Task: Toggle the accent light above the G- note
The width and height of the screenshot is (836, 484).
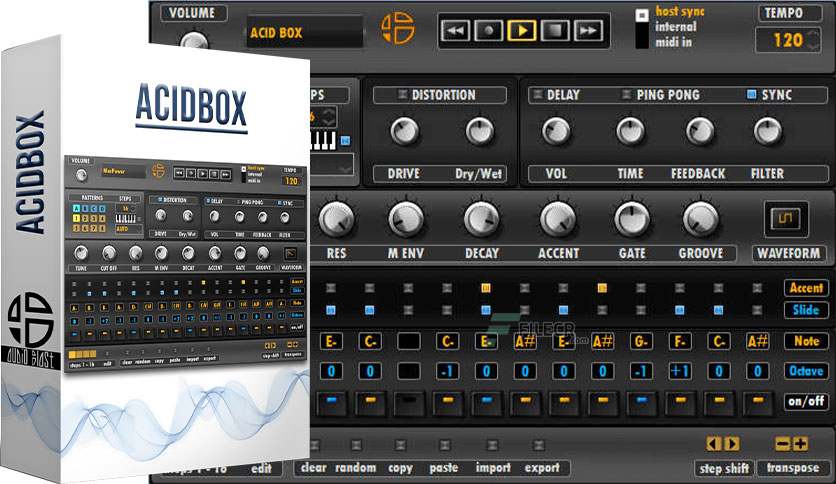Action: [641, 288]
